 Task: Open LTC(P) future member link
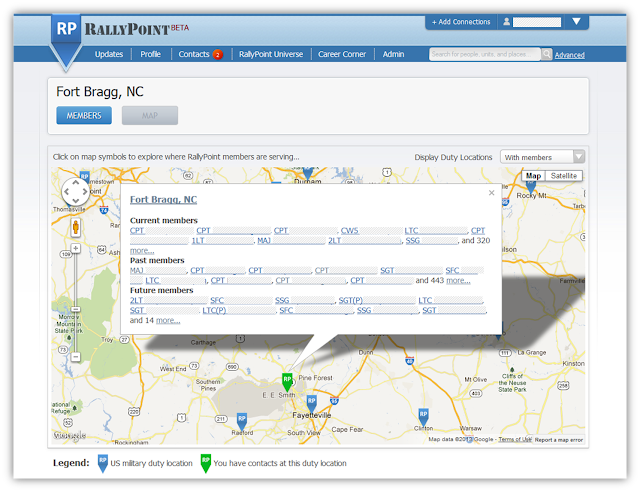click(214, 310)
